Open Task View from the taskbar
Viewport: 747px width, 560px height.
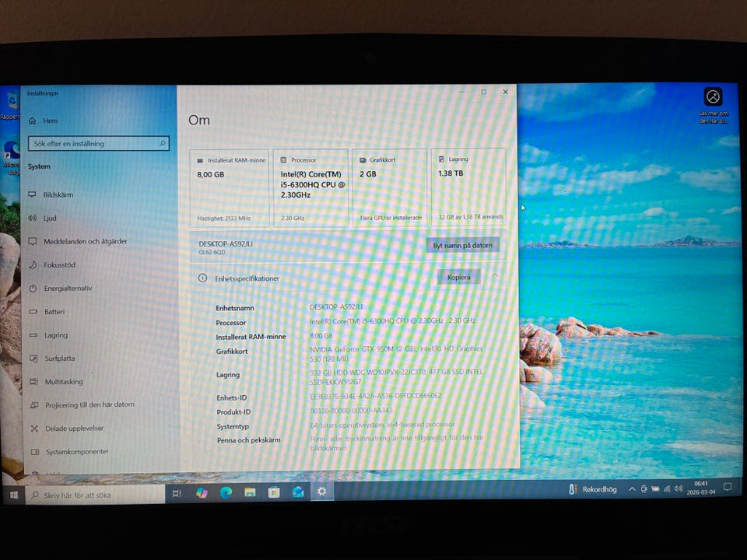pos(177,493)
